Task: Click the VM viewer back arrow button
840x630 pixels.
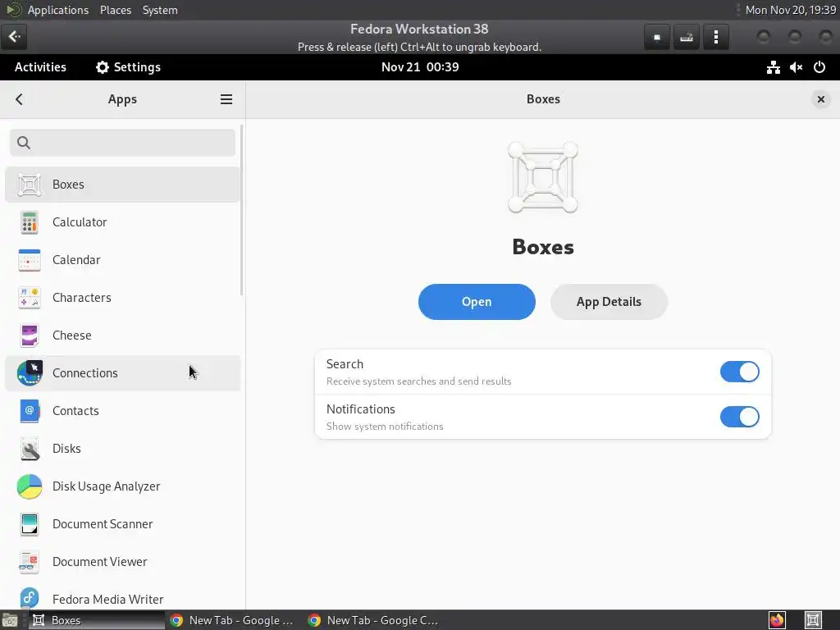Action: 14,36
